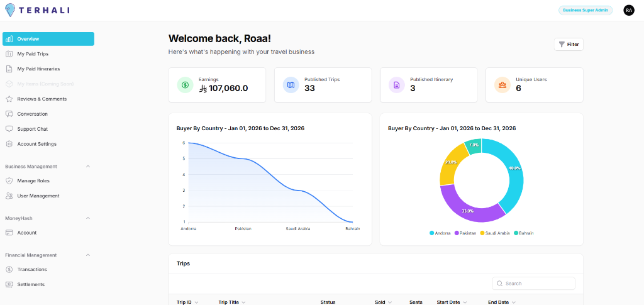Click the Published Trips map icon

coord(291,85)
